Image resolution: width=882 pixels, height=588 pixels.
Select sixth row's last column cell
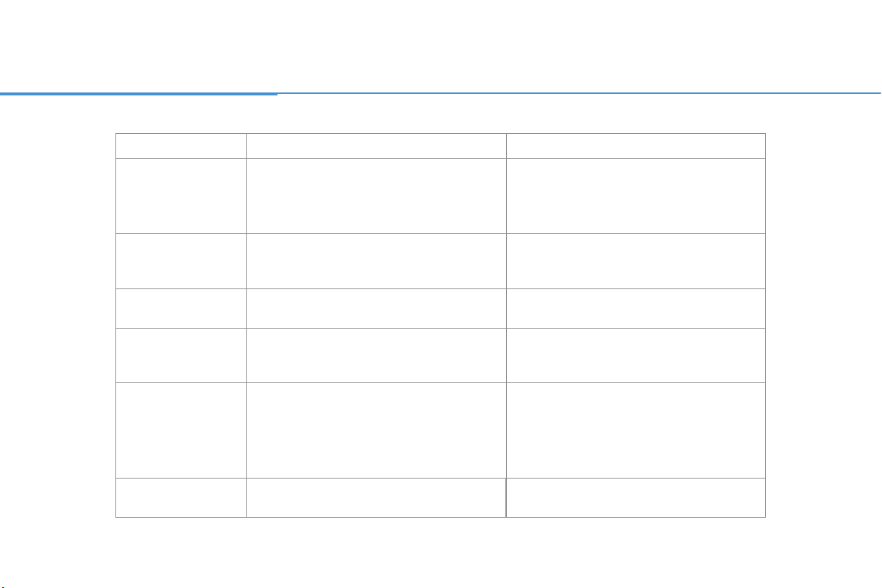pyautogui.click(x=636, y=430)
